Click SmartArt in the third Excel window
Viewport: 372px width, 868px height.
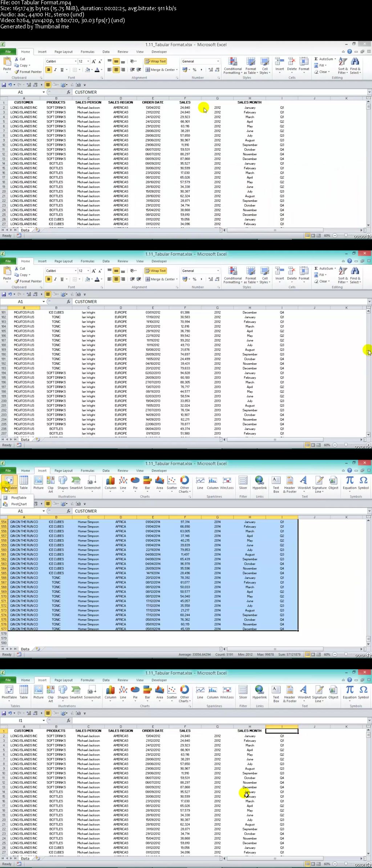[x=76, y=483]
